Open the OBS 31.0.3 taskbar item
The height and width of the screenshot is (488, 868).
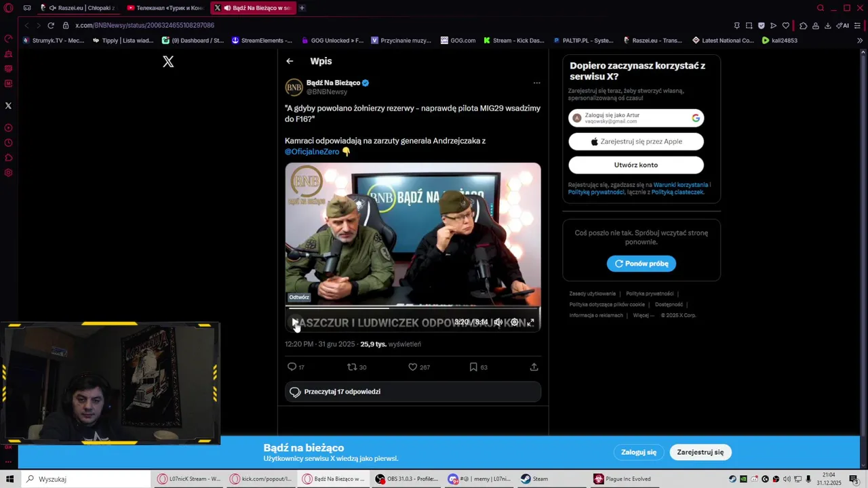pyautogui.click(x=407, y=479)
